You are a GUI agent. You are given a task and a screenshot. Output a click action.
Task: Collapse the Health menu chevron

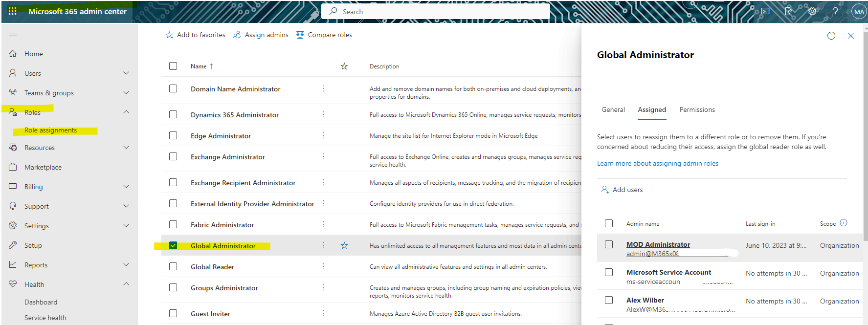[x=126, y=284]
